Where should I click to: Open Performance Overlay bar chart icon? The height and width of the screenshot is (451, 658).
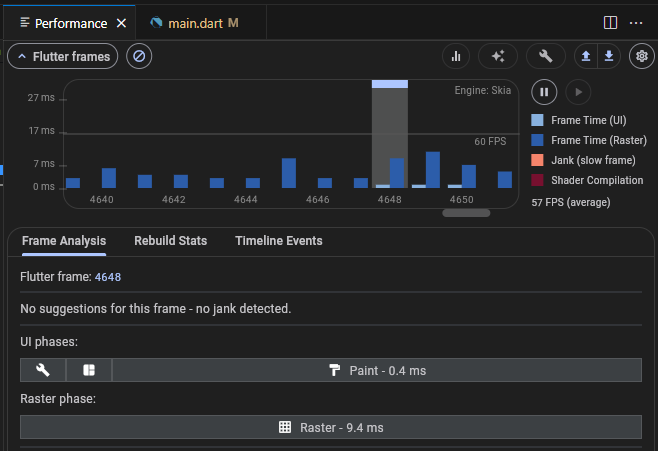pos(456,56)
